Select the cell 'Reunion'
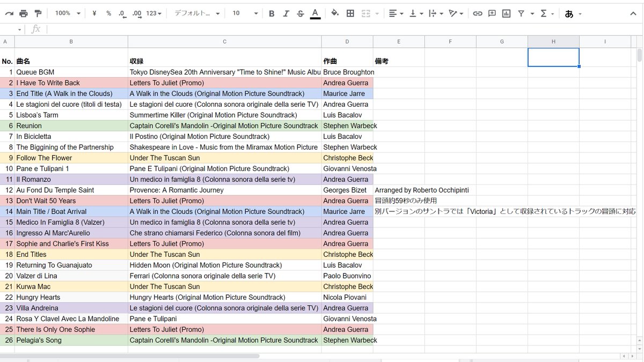The width and height of the screenshot is (644, 362). (71, 125)
